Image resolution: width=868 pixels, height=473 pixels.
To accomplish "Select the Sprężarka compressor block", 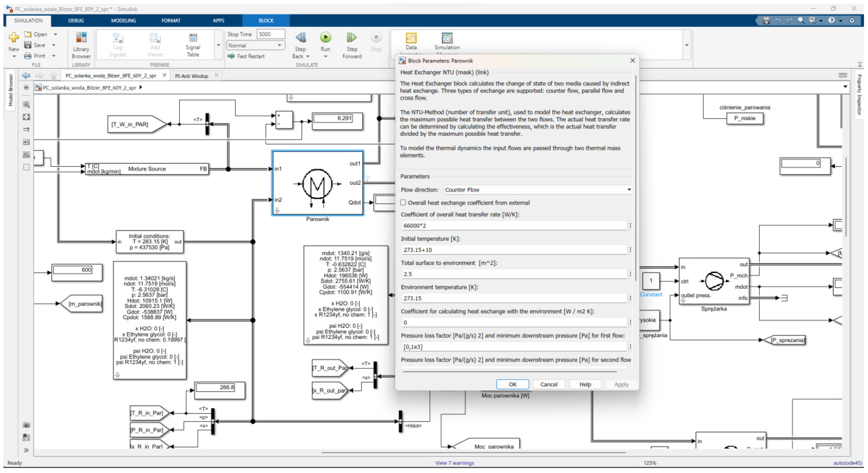I will coord(714,281).
